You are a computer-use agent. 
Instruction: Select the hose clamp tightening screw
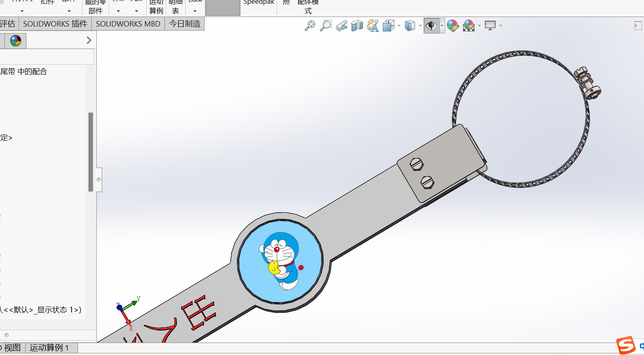(x=587, y=83)
